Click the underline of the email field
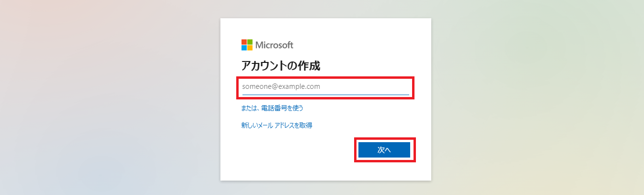 tap(326, 95)
